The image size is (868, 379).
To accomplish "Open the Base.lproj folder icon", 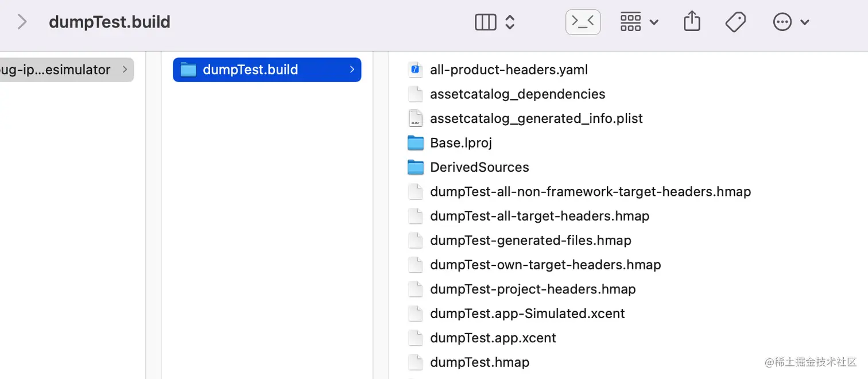I will point(415,143).
